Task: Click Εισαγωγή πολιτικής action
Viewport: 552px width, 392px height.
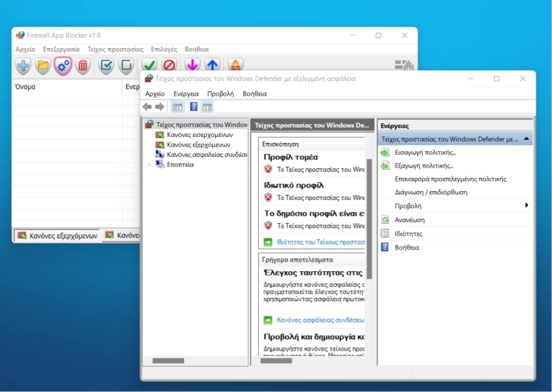Action: click(x=425, y=152)
